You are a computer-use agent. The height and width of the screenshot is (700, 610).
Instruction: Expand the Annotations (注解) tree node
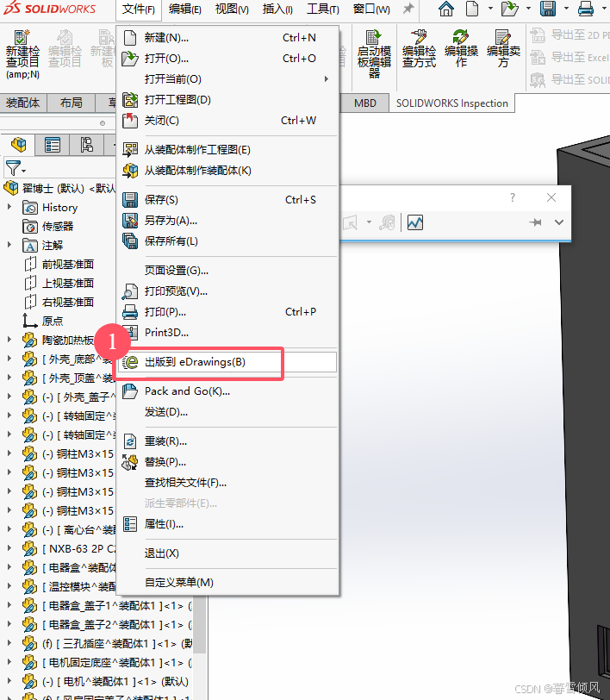coord(9,245)
